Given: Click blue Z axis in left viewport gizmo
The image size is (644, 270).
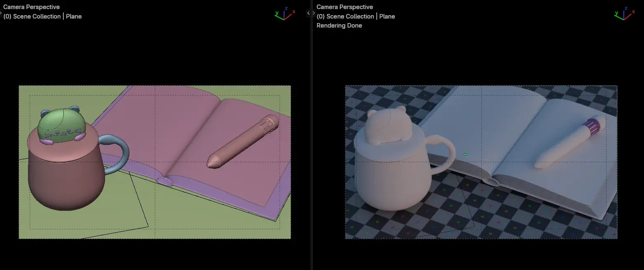Looking at the screenshot, I should [286, 8].
